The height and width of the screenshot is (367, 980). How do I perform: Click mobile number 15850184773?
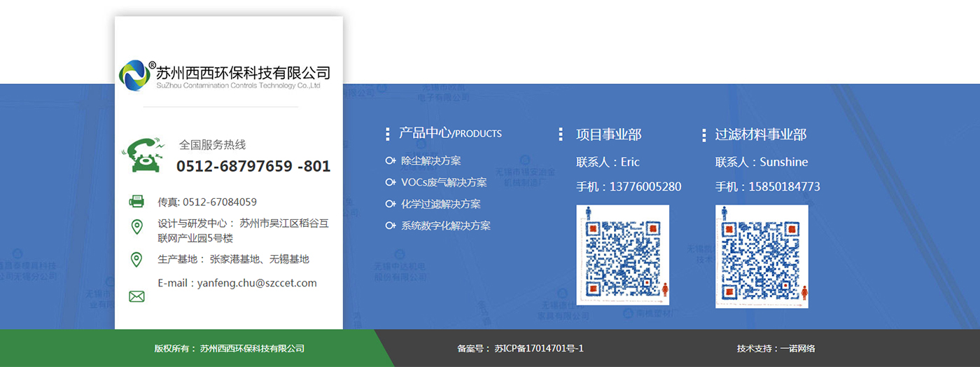coord(785,187)
